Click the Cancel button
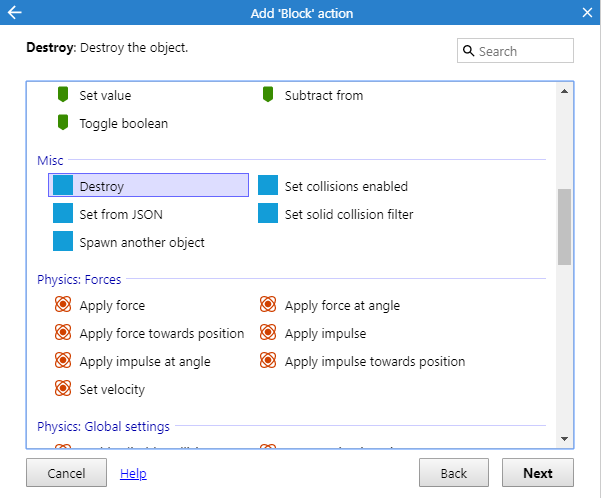Viewport: 601px width, 498px height. [66, 473]
